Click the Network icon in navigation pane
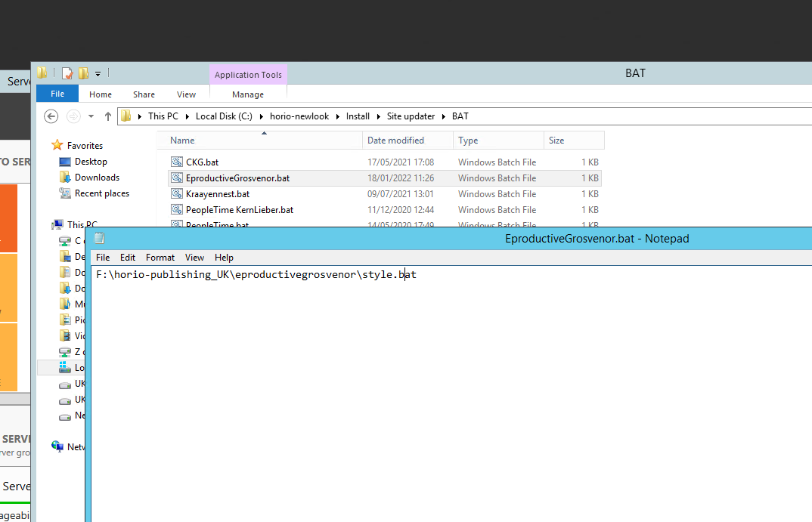The image size is (812, 522). (57, 446)
